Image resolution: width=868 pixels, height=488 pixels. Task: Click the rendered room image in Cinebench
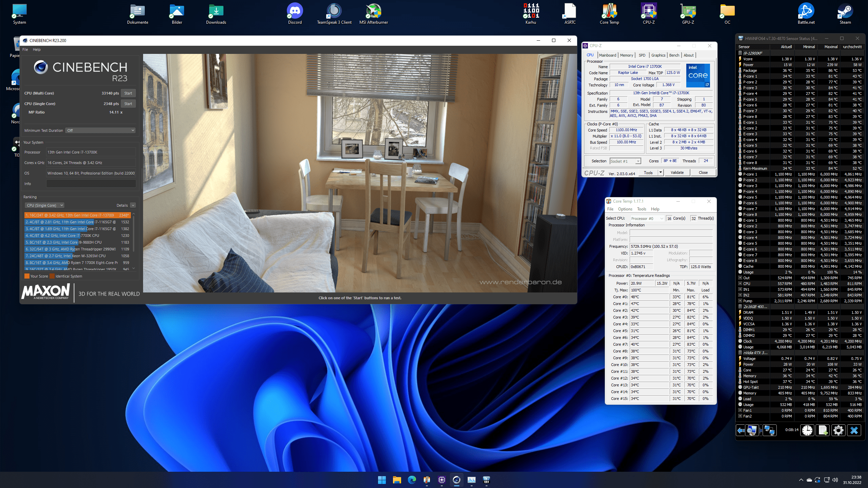[360, 173]
